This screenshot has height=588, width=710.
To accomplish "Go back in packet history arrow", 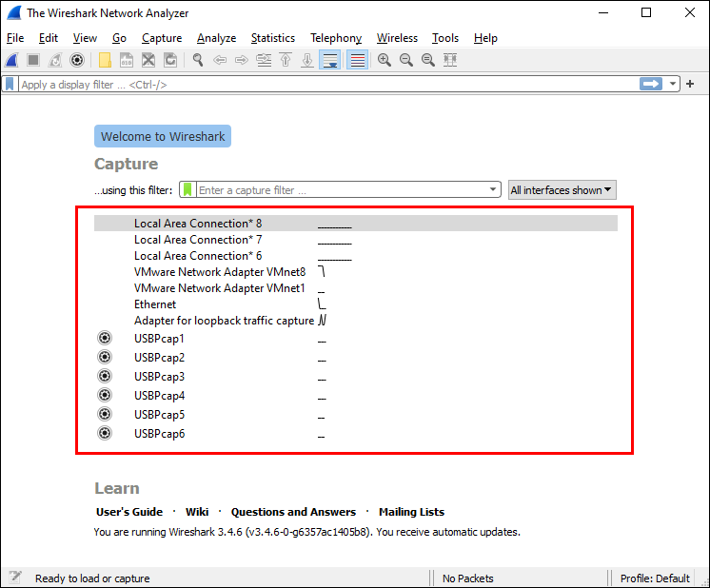I will tap(220, 60).
